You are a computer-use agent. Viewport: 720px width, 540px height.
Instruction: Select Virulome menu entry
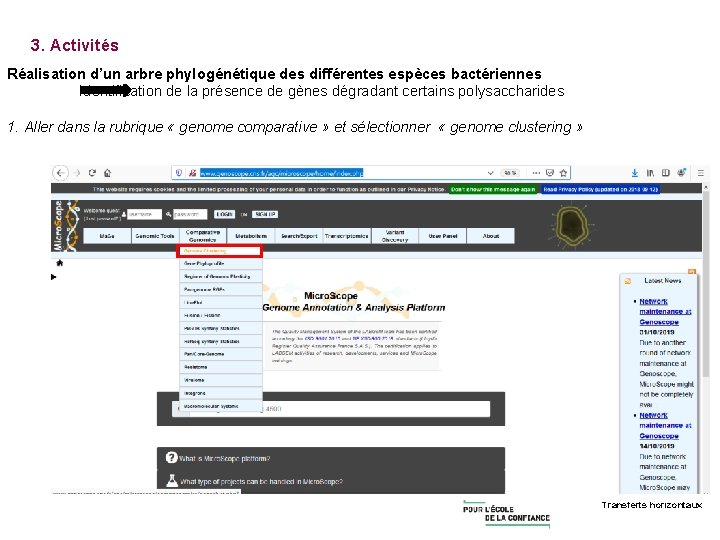click(x=220, y=380)
